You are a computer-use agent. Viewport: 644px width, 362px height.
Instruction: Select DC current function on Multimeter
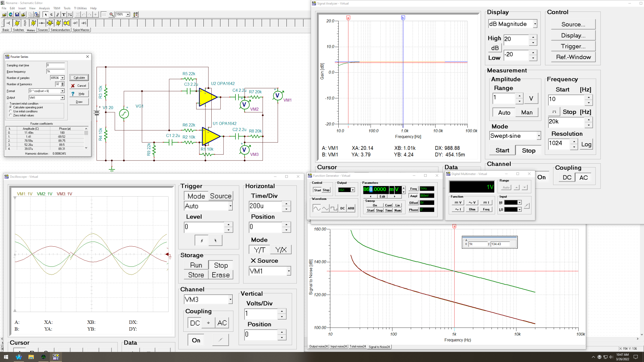486,203
